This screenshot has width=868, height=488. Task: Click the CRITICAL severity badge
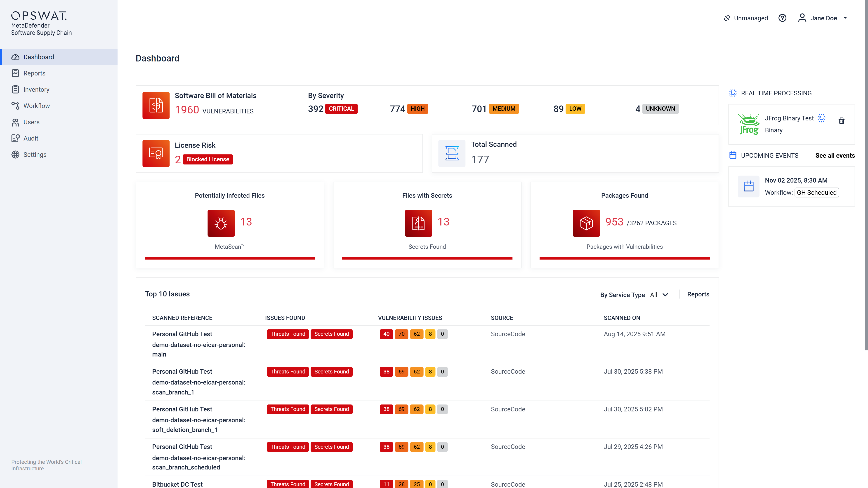pos(341,109)
